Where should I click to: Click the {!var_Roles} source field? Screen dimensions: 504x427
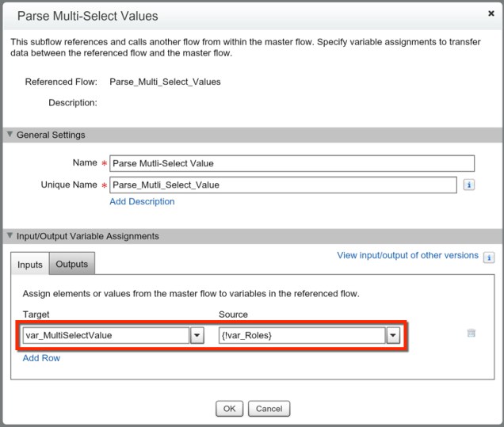[300, 335]
